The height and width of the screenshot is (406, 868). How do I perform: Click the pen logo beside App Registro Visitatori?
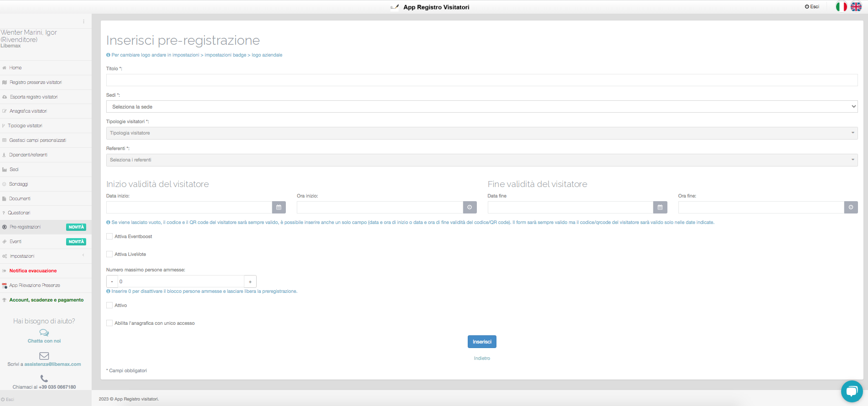(395, 7)
